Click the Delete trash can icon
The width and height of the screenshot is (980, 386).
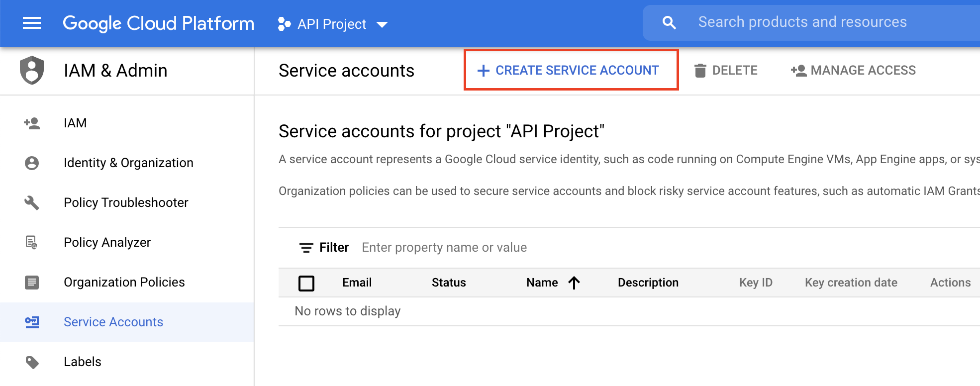(700, 71)
